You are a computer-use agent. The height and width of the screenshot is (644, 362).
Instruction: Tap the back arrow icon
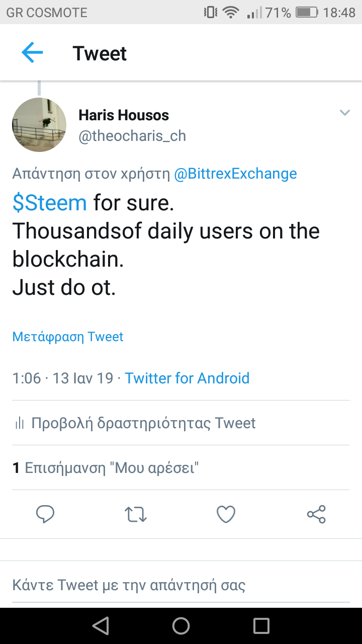pos(32,53)
